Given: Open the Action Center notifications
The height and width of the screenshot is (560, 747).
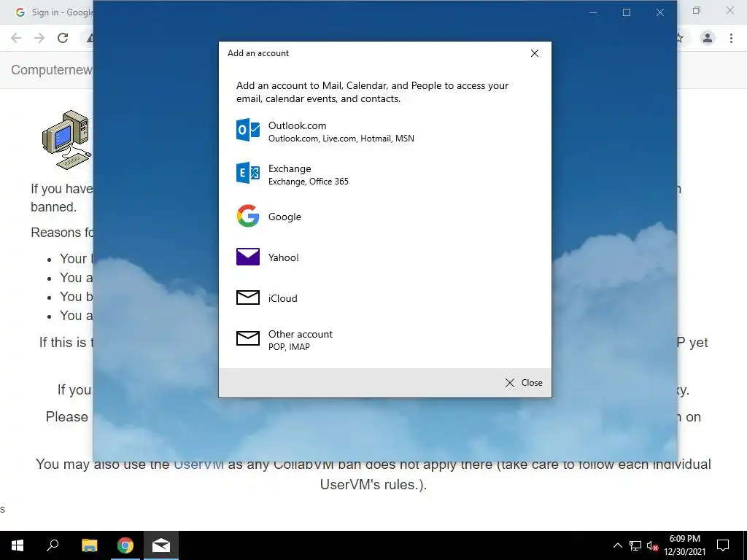Looking at the screenshot, I should (723, 545).
